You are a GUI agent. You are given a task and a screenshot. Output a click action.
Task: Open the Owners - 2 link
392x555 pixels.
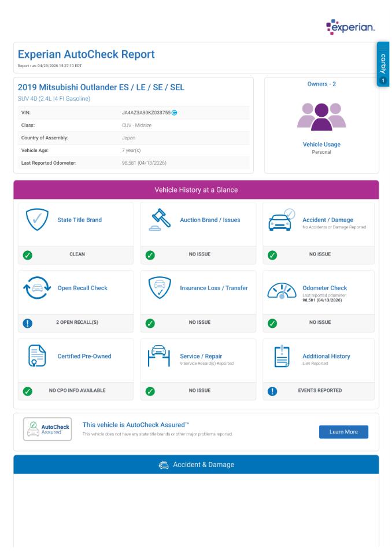pos(321,84)
